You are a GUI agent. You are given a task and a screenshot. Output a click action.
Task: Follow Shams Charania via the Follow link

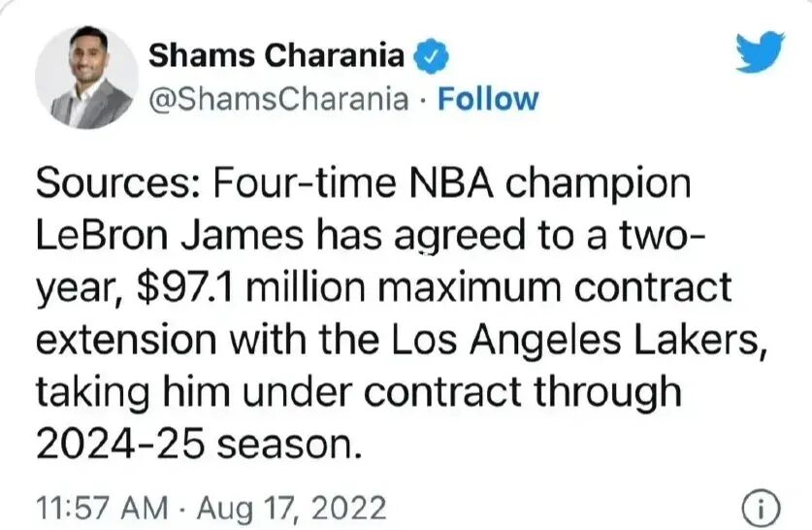(488, 99)
